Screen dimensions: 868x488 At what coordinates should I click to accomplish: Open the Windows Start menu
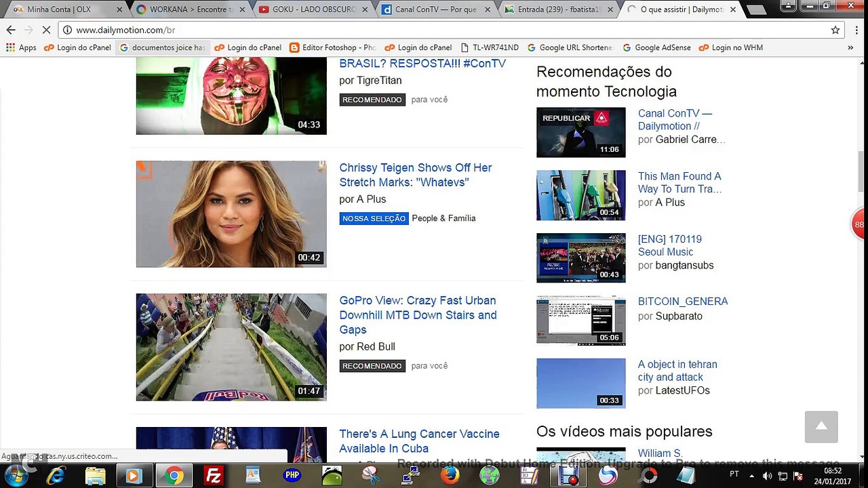(16, 475)
